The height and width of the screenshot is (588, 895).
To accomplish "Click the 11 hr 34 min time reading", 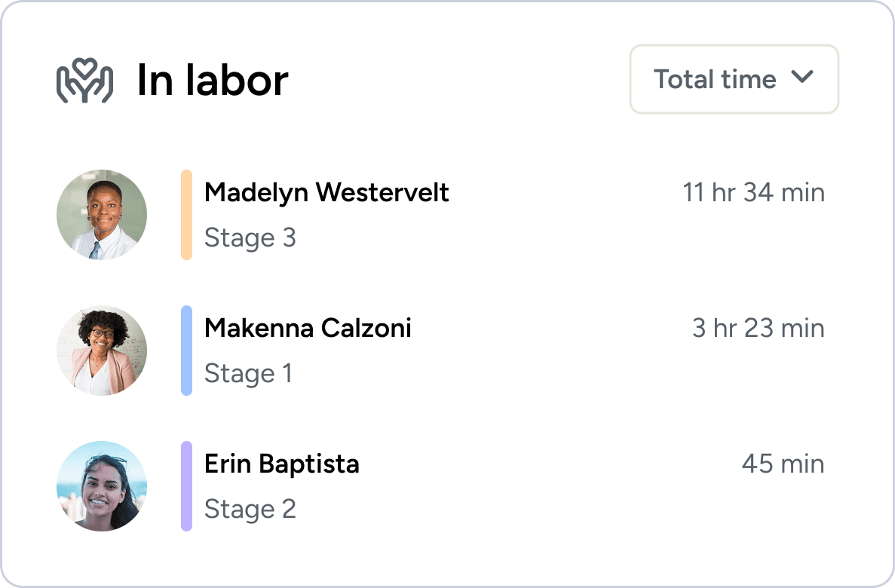I will tap(754, 193).
